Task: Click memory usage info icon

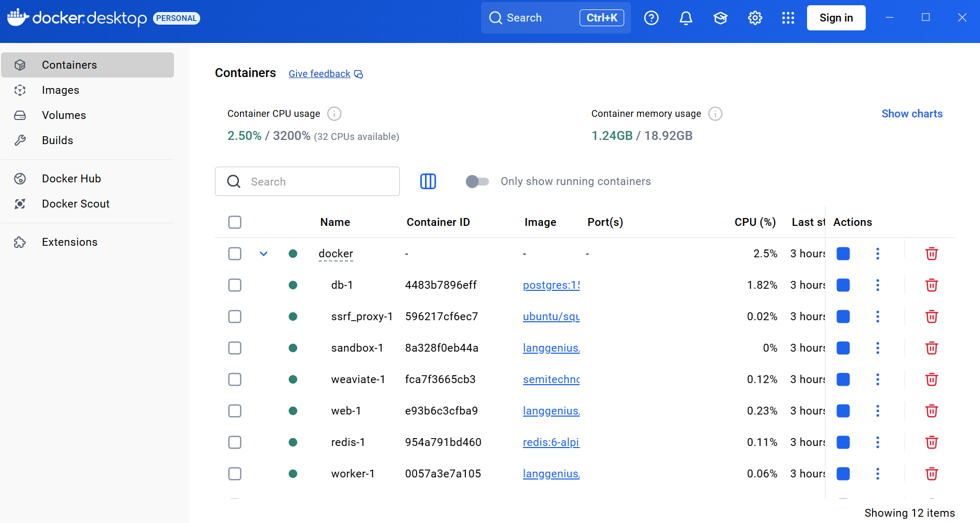Action: [715, 114]
